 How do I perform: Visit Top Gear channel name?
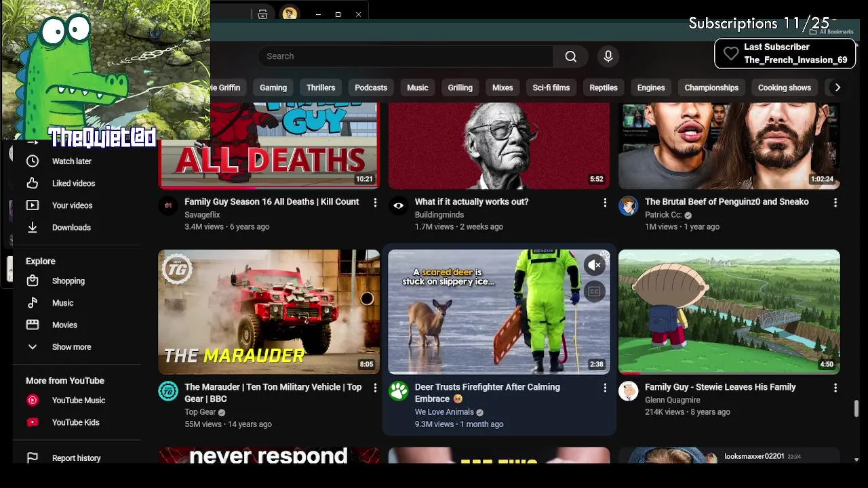pos(200,412)
